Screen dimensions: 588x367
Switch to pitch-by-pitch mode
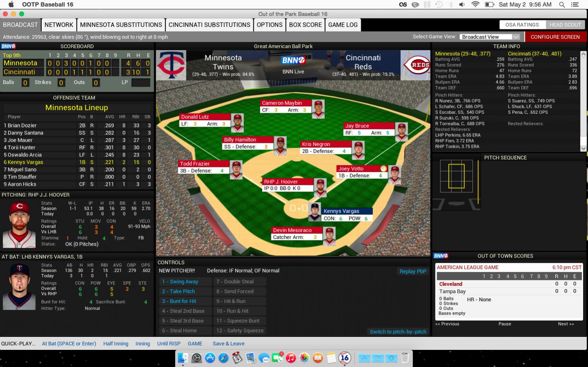click(x=398, y=331)
